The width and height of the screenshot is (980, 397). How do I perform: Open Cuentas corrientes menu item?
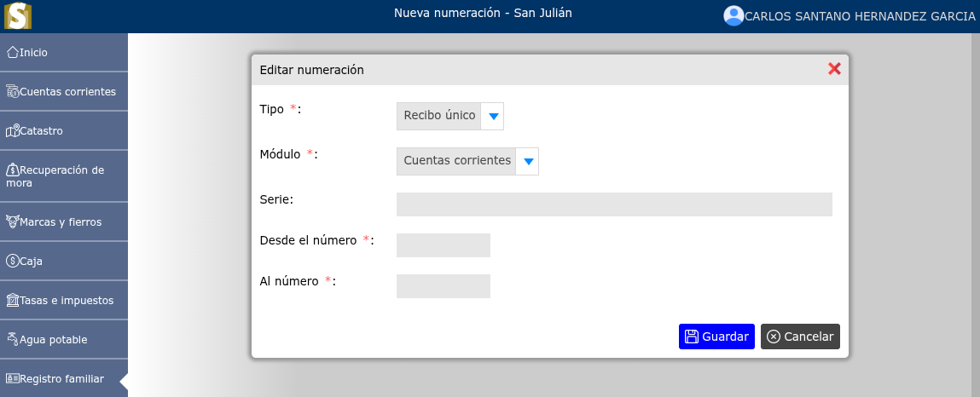[64, 92]
